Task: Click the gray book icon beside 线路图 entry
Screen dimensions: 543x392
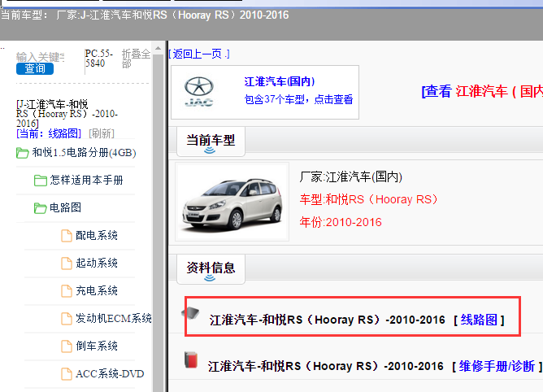Action: 191,313
